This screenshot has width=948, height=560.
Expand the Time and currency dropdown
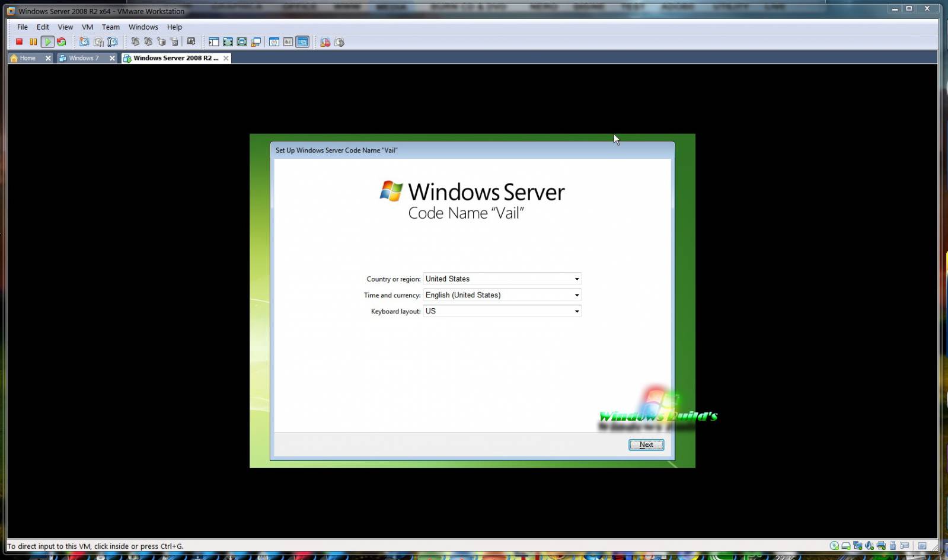pyautogui.click(x=576, y=295)
